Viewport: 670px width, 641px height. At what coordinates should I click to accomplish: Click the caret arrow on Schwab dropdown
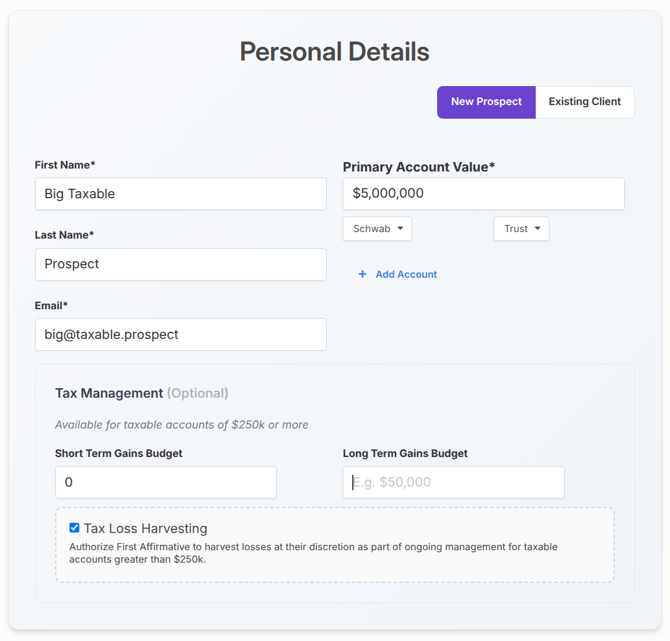[x=401, y=229]
